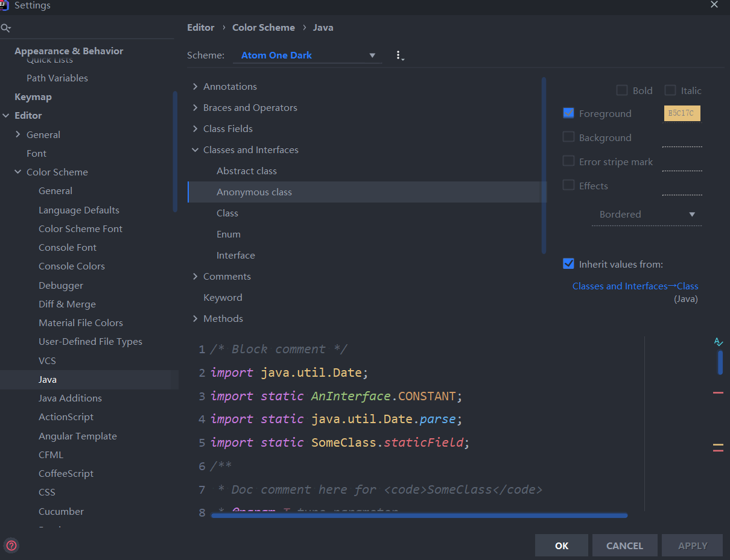
Task: Select Enum in the list
Action: 229,234
